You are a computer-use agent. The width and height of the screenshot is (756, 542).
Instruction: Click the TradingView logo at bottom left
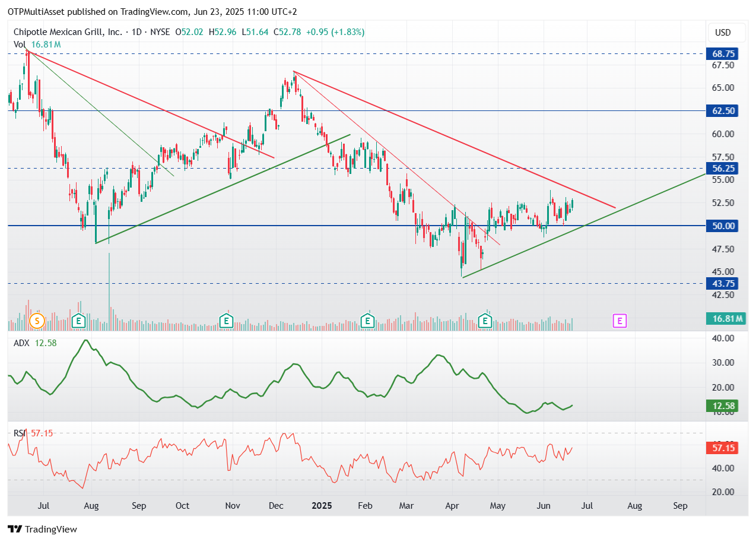pyautogui.click(x=42, y=529)
